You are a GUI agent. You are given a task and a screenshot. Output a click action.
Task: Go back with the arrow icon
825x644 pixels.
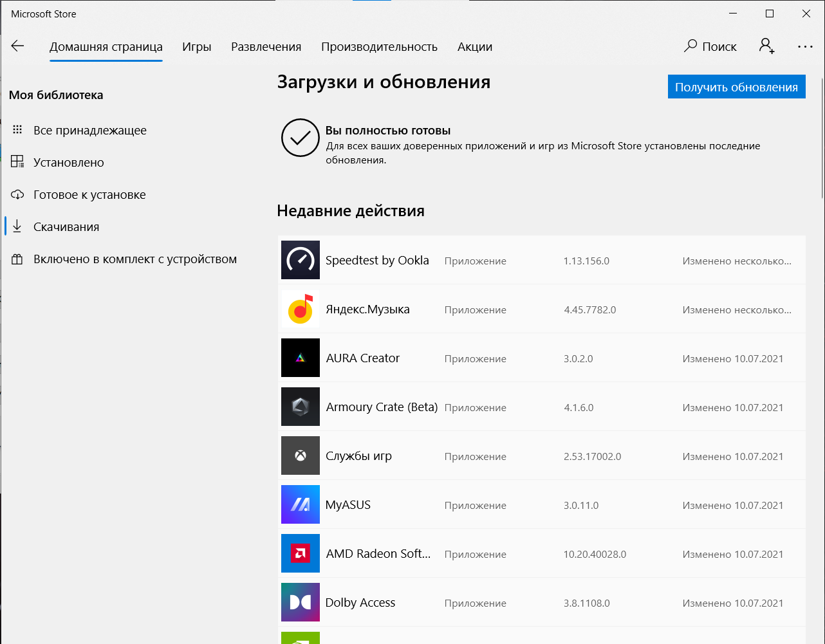pos(17,46)
